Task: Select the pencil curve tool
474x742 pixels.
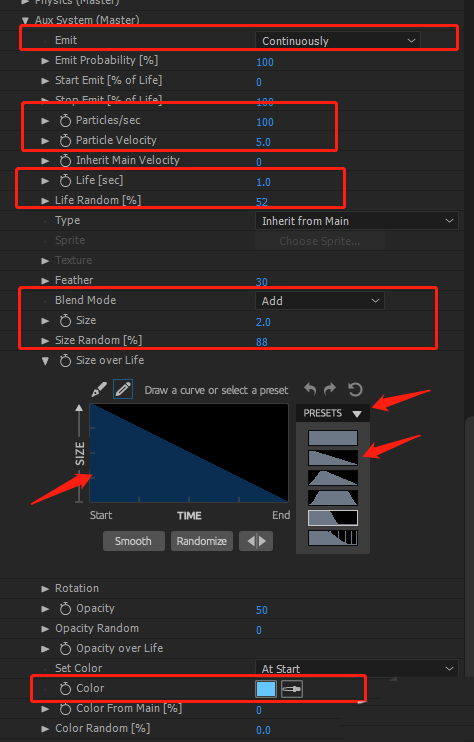Action: point(123,389)
